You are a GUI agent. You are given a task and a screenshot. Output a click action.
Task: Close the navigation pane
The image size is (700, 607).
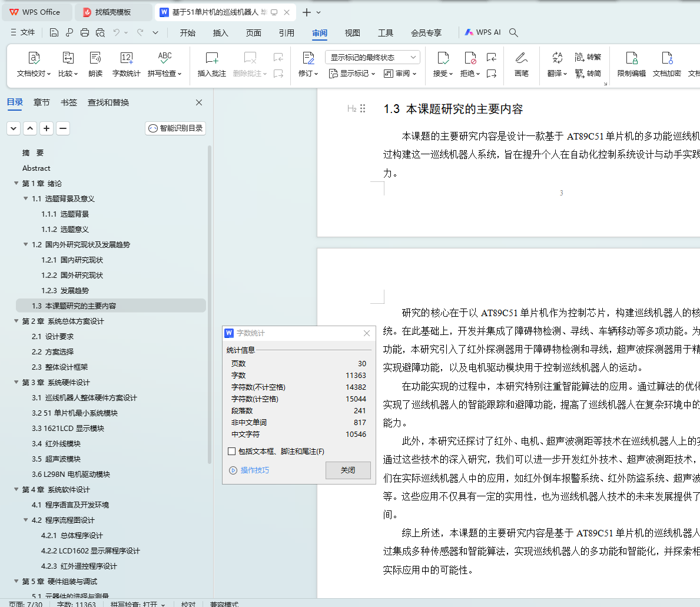pyautogui.click(x=199, y=102)
